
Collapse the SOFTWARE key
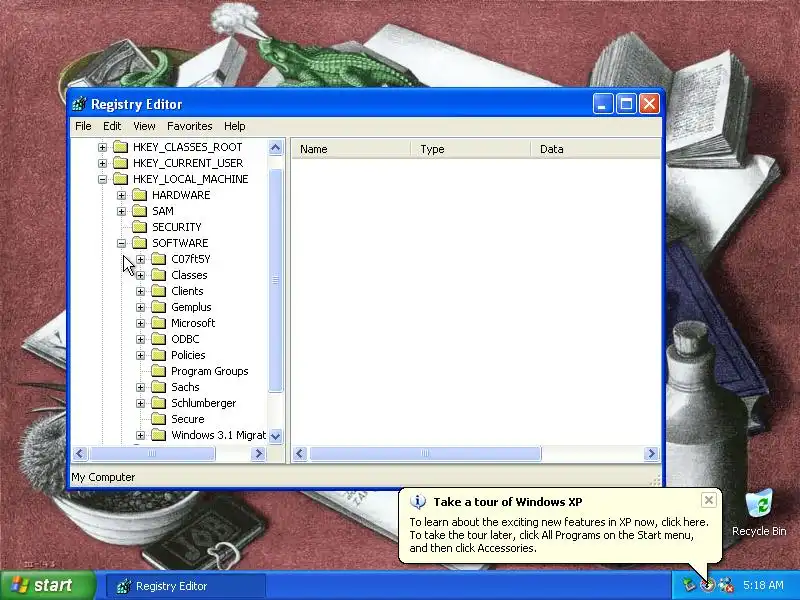coord(121,243)
